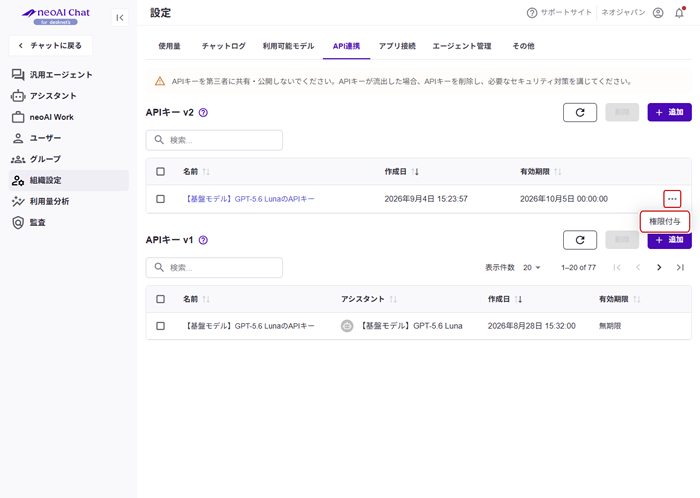Screen dimensions: 700x498
Task: Open the 表示件数 20 dropdown
Action: pyautogui.click(x=532, y=268)
